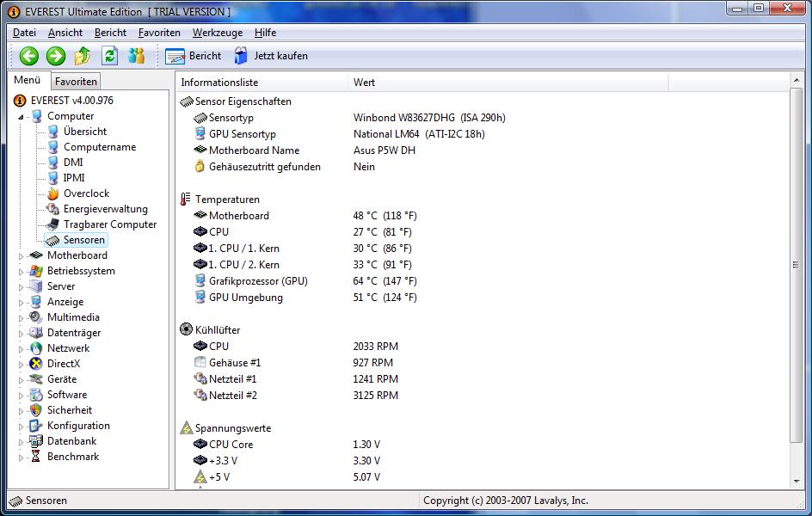Click the Bericht report toolbar button
Screen dimensions: 812x516
click(193, 56)
